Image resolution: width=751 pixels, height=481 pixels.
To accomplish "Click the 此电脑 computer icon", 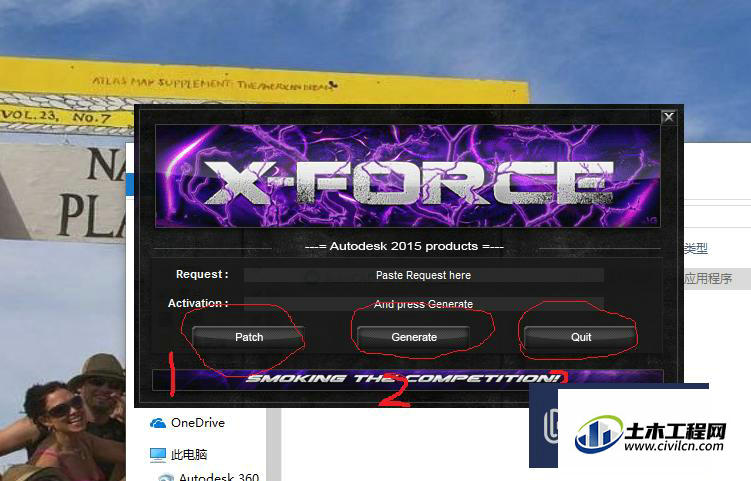I will (158, 454).
